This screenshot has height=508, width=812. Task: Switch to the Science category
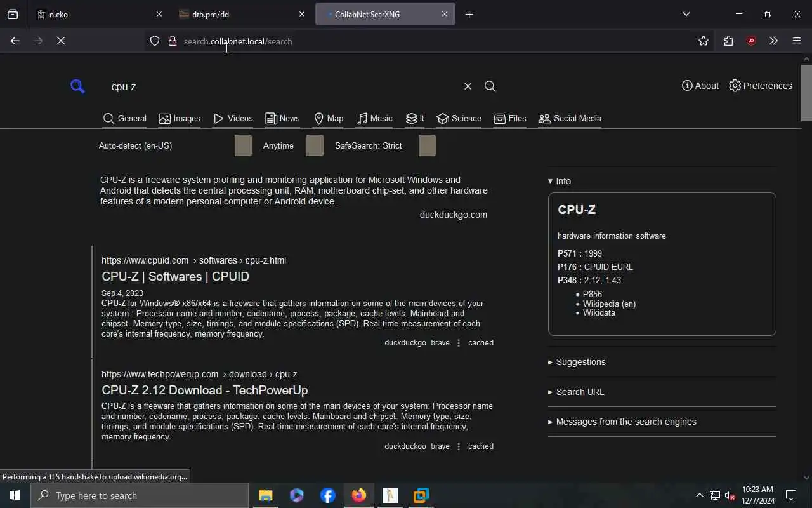point(459,119)
